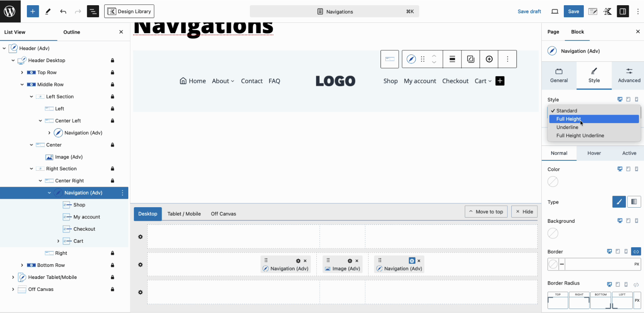
Task: Open the block options three-dot menu
Action: coord(507,59)
